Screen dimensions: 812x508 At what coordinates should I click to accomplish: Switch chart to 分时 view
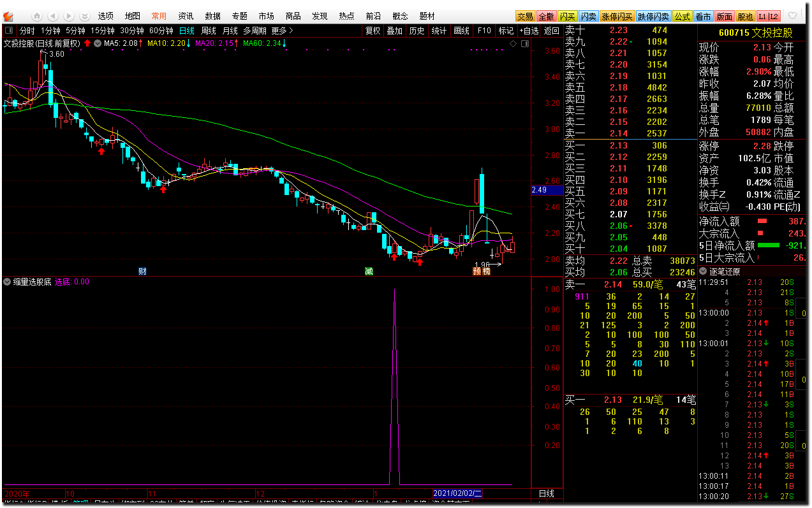click(27, 30)
